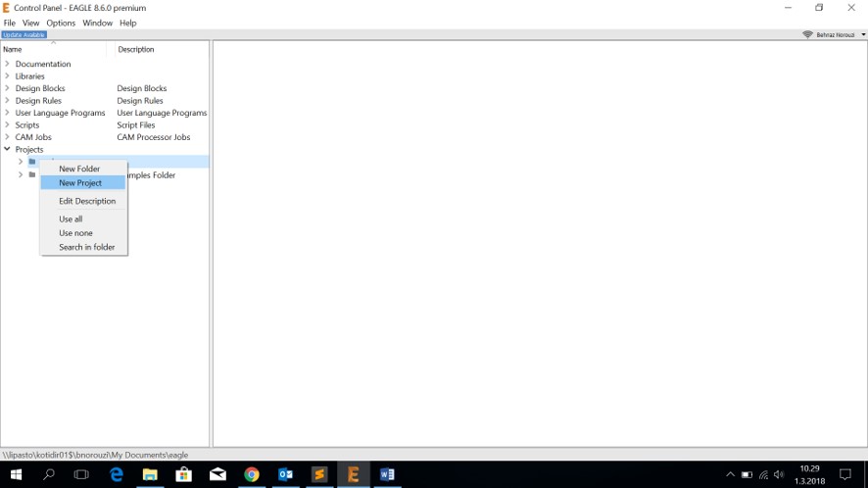Click the 'CAM Processor Jobs' description text
Screen dimensions: 868x488
pos(154,137)
